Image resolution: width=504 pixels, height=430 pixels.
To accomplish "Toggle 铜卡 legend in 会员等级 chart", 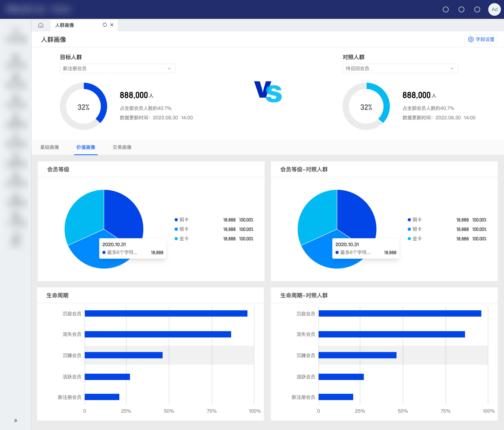I will click(182, 220).
